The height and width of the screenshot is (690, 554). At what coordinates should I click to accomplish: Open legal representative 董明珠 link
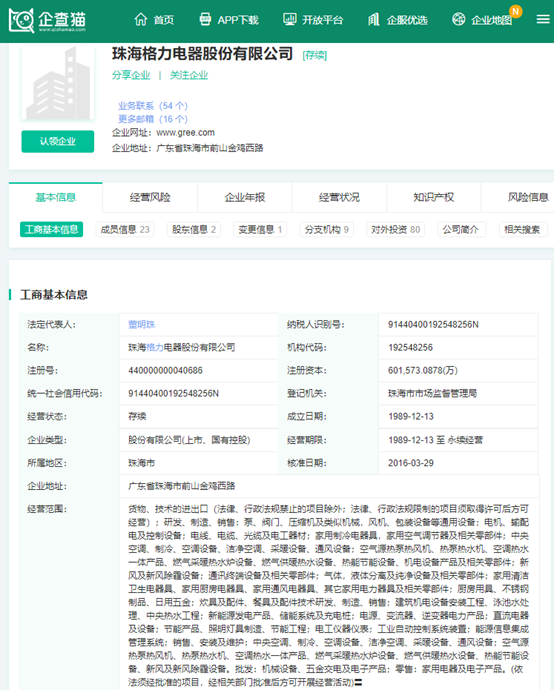[x=142, y=324]
